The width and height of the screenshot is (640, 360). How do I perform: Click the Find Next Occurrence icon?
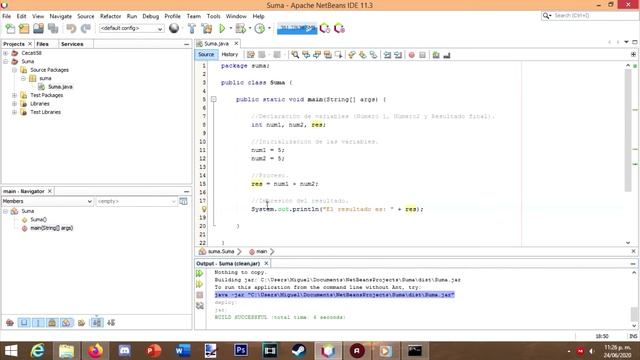click(317, 55)
